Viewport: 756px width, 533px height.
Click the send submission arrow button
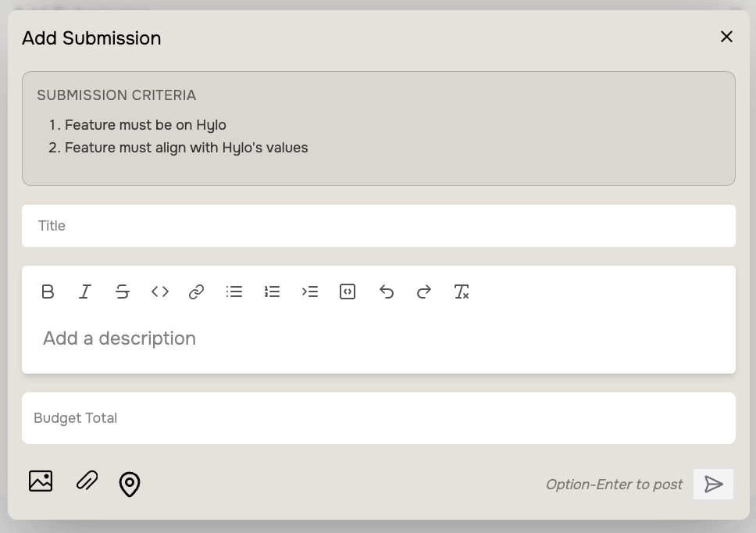(x=713, y=485)
